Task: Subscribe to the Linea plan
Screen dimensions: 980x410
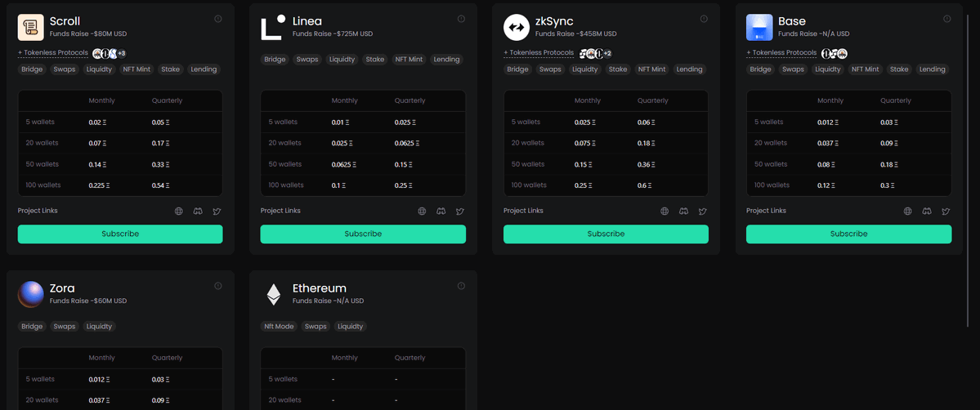Action: point(363,234)
